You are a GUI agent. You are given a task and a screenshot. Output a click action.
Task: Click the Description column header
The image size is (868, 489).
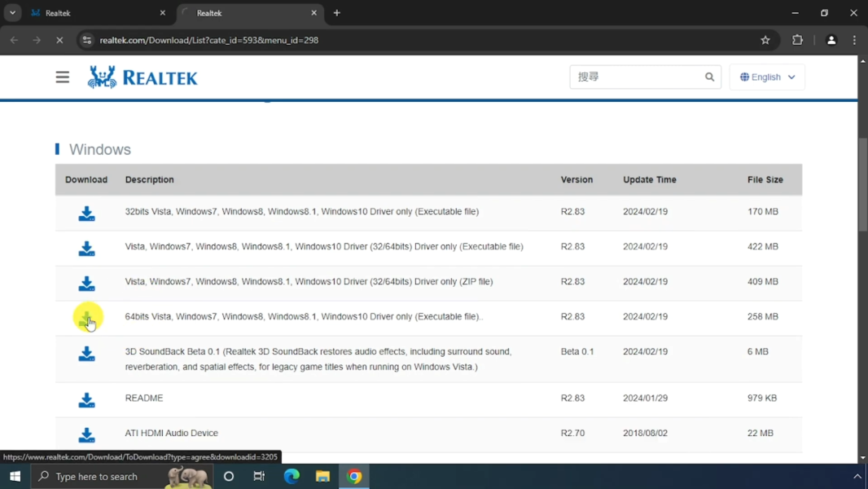pyautogui.click(x=150, y=179)
